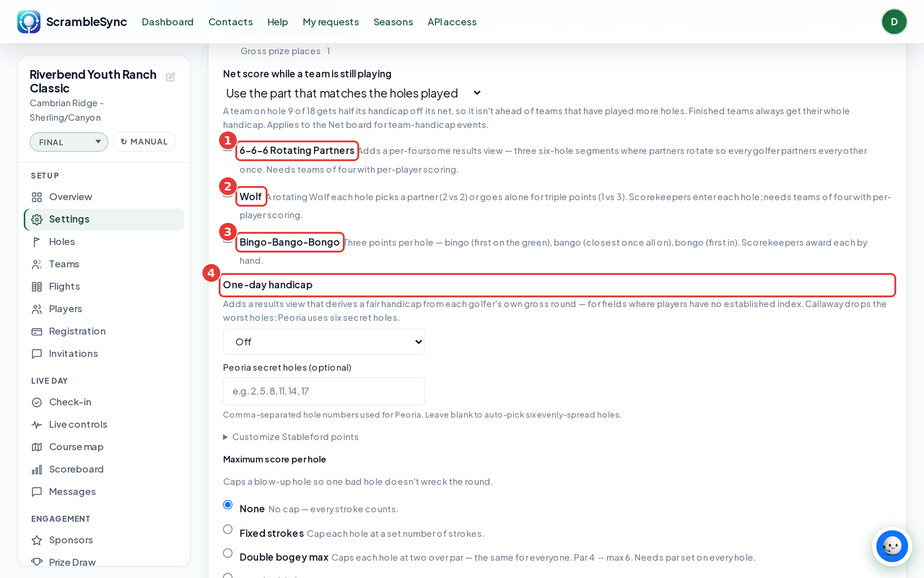The height and width of the screenshot is (578, 924).
Task: Click the Sponsors star icon
Action: coord(37,540)
